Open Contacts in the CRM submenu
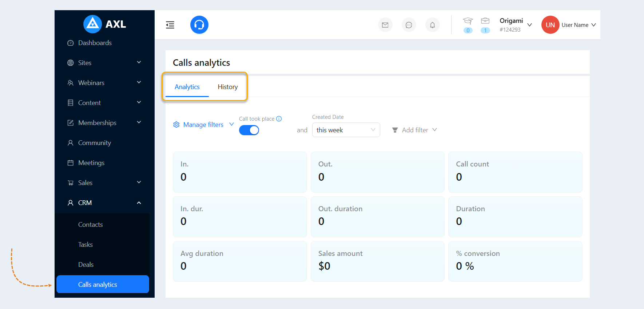The height and width of the screenshot is (309, 644). pyautogui.click(x=91, y=225)
